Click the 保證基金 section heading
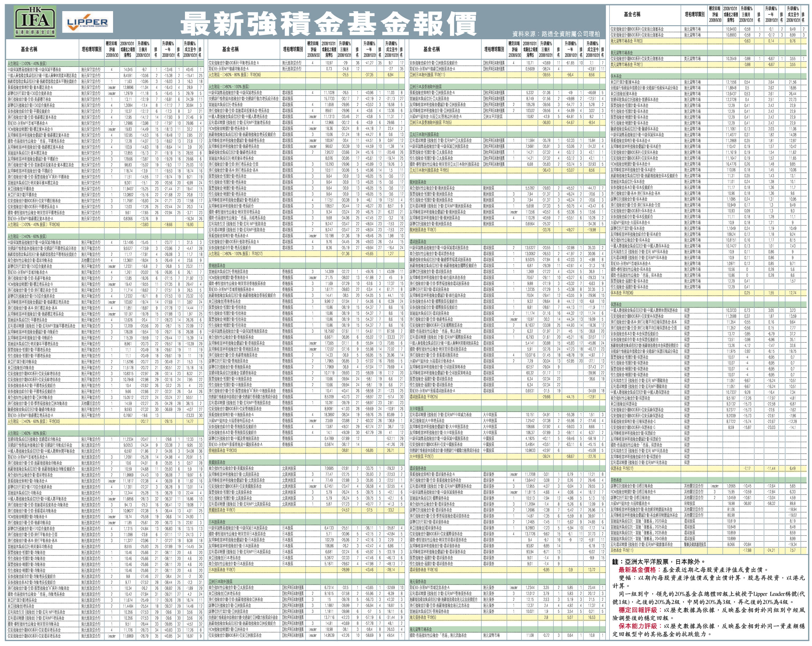Image resolution: width=812 pixels, height=646 pixels. tap(617, 304)
